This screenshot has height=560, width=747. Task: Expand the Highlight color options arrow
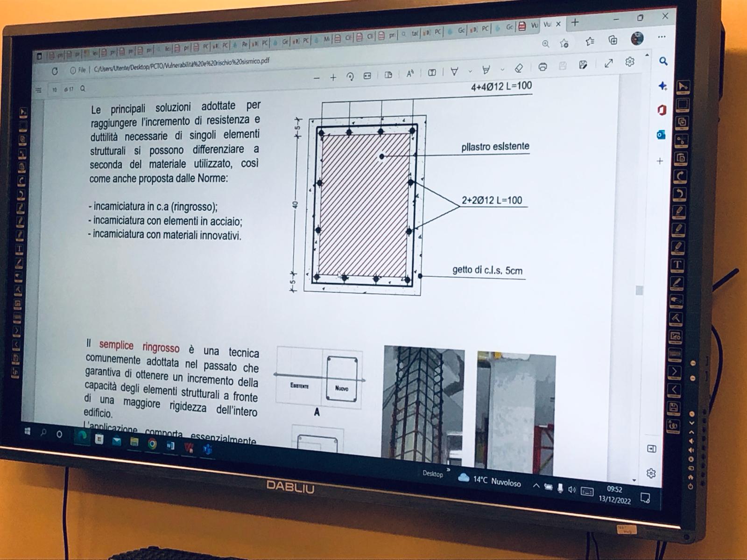[502, 70]
